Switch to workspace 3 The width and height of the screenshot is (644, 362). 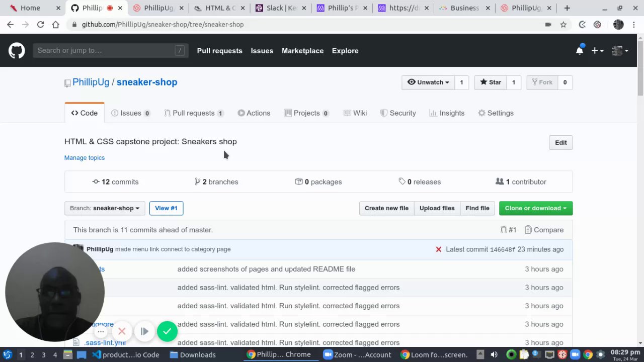(44, 354)
